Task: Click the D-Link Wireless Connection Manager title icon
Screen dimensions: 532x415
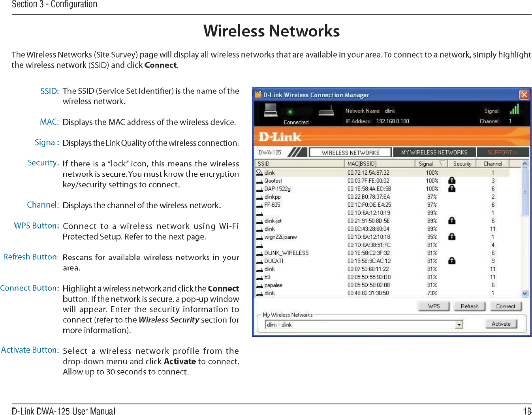Action: point(258,94)
